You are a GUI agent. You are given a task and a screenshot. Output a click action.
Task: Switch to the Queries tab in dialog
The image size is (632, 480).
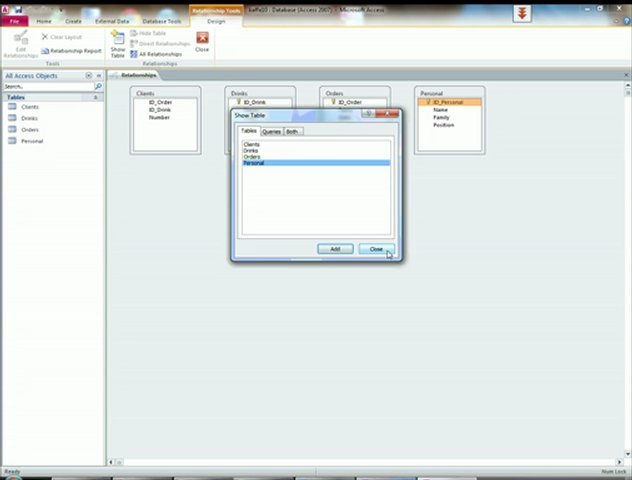[x=271, y=132]
